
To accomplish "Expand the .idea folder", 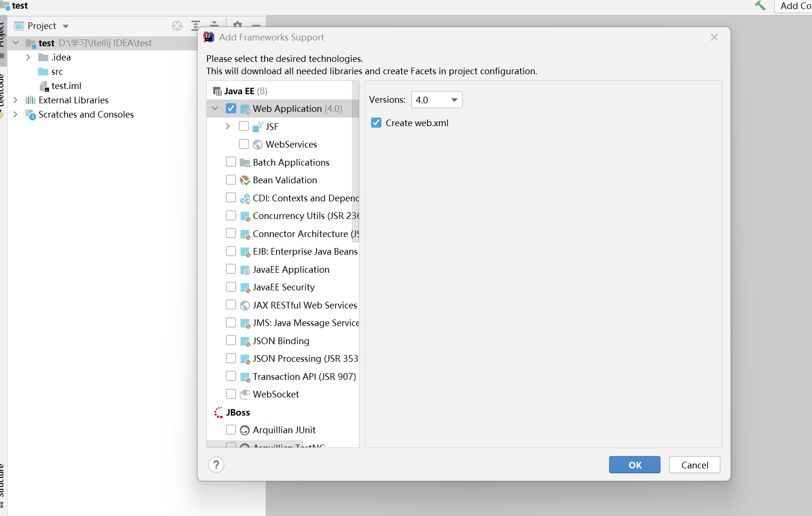I will pos(28,57).
